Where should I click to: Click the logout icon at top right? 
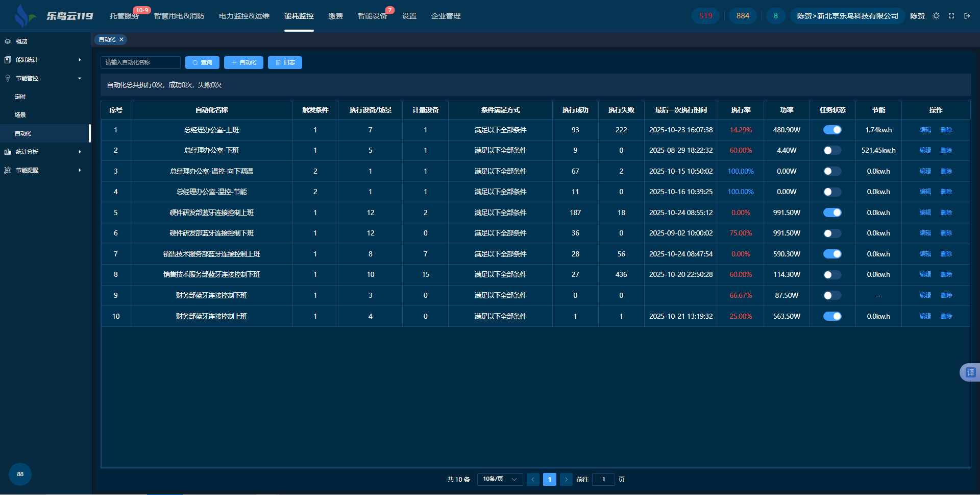[x=967, y=16]
